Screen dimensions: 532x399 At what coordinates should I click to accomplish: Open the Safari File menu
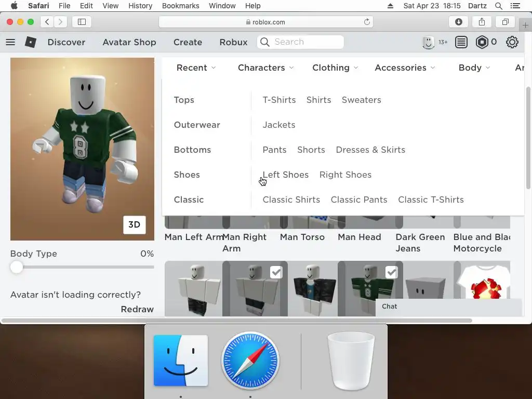pyautogui.click(x=64, y=6)
